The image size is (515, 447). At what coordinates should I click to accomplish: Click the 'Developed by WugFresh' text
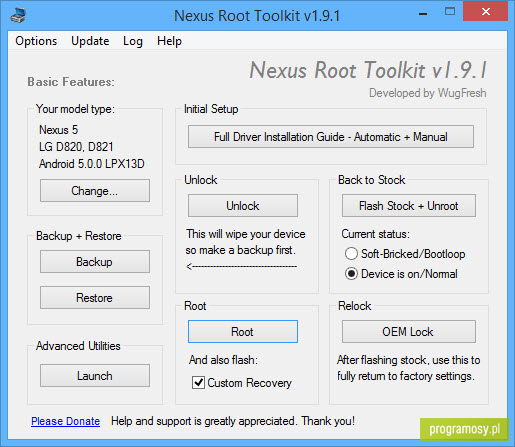point(427,93)
